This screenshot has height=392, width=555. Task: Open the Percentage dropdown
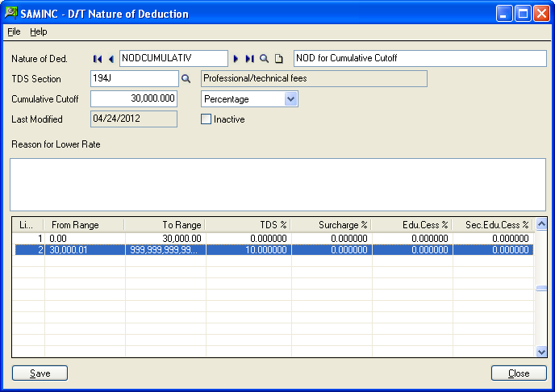pos(290,98)
